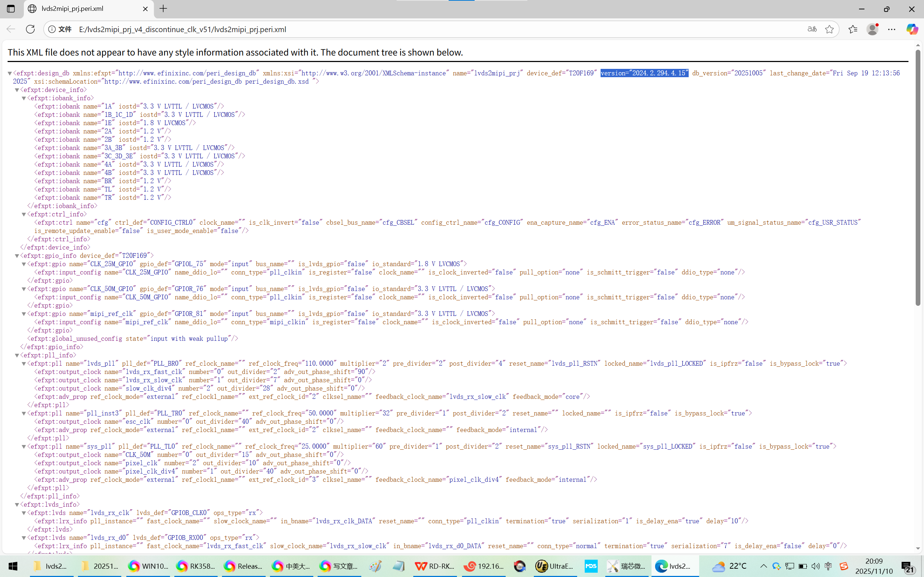
Task: Open the Favorites list icon
Action: [x=853, y=29]
